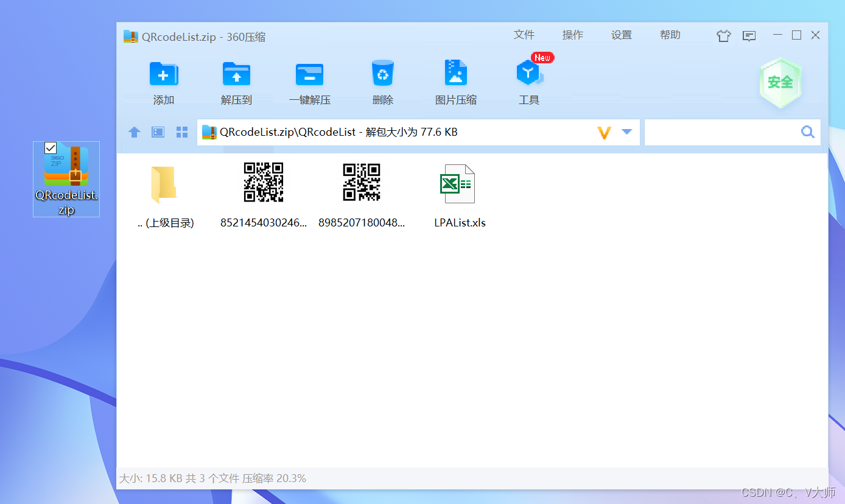Close the 360压缩 window
845x504 pixels.
click(x=816, y=35)
